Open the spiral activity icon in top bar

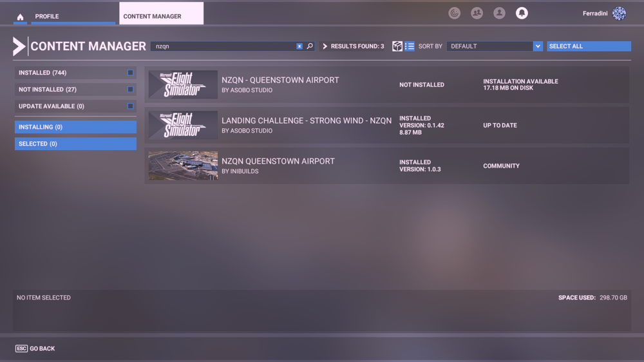(454, 13)
